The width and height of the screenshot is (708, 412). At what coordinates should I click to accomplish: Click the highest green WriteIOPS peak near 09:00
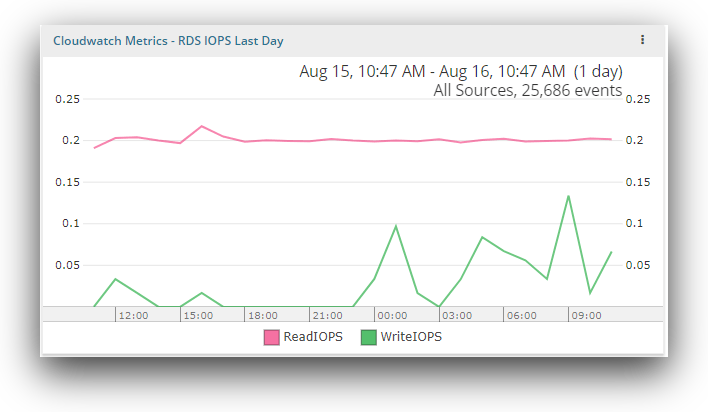tap(568, 196)
